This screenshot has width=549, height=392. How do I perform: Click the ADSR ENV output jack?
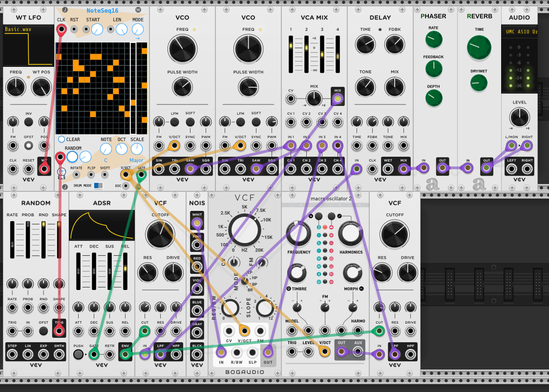[x=125, y=354]
